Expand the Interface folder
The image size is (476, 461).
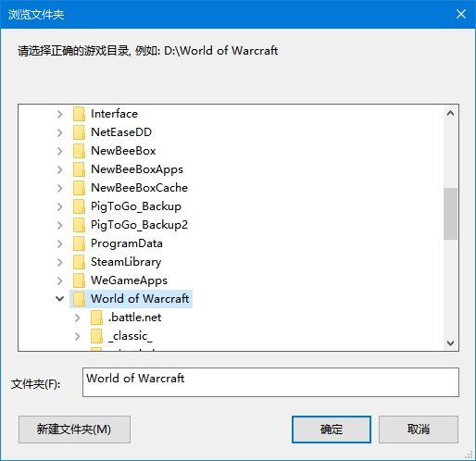click(60, 114)
